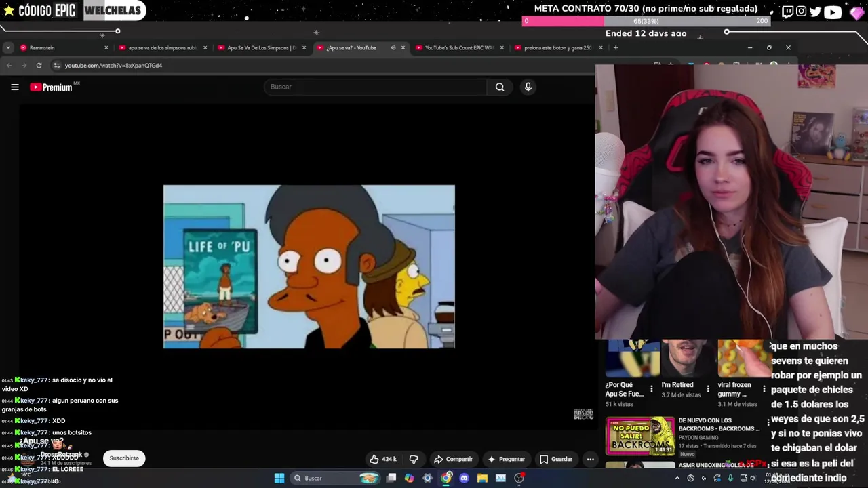Open Photos app icon in the taskbar
The height and width of the screenshot is (488, 868).
(500, 478)
